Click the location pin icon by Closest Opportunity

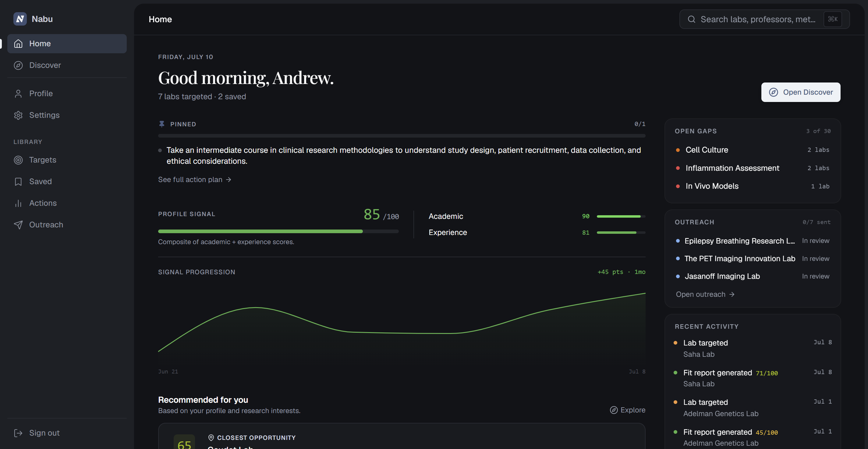point(211,437)
